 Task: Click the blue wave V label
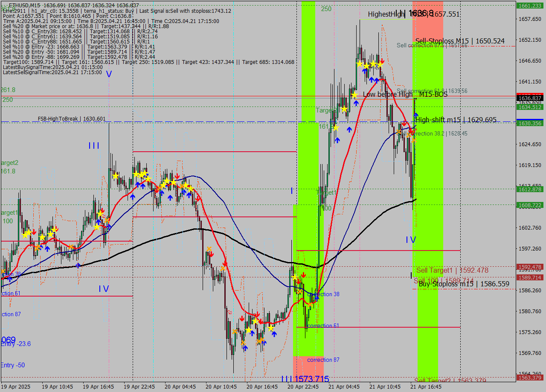(x=109, y=74)
